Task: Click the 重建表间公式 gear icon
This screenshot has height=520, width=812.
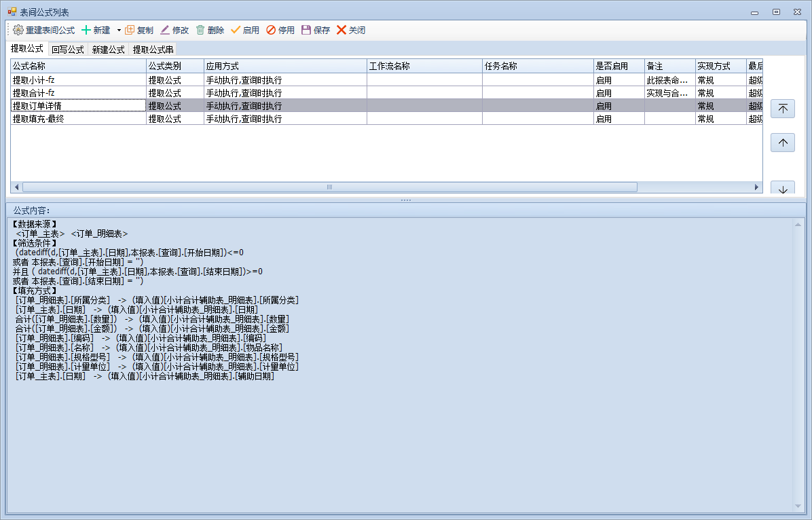Action: coord(18,31)
